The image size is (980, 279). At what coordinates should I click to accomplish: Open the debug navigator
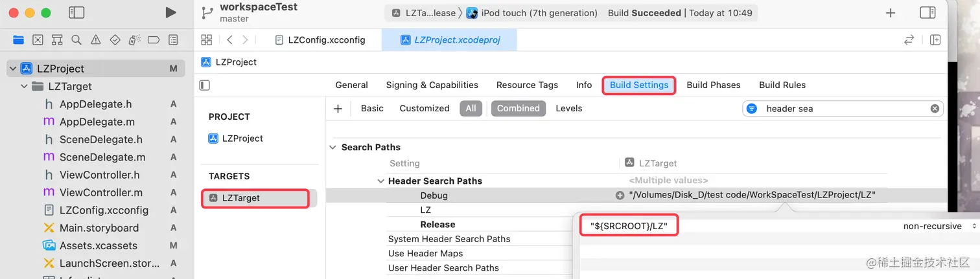pyautogui.click(x=134, y=40)
